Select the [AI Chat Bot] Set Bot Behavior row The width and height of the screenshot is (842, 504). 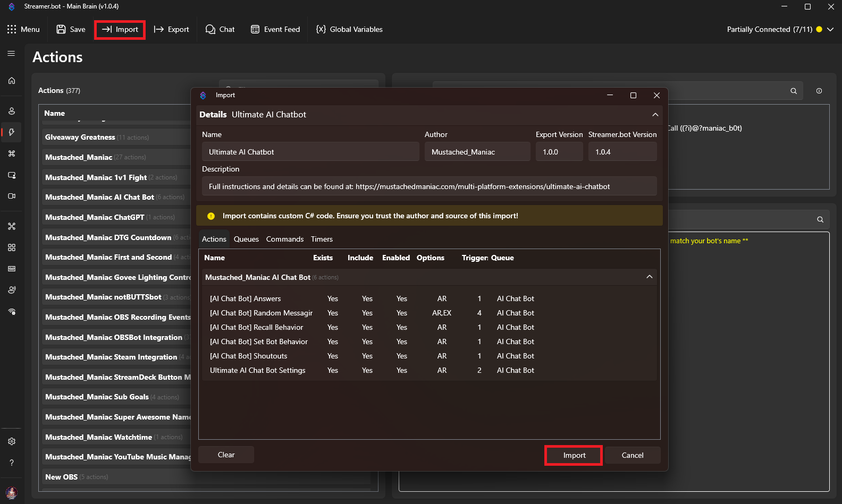430,341
